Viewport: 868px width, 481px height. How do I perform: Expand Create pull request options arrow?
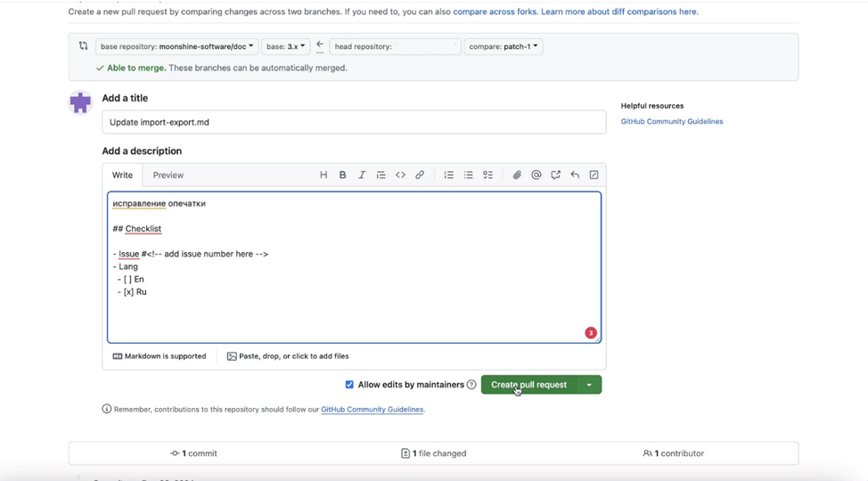pyautogui.click(x=589, y=385)
